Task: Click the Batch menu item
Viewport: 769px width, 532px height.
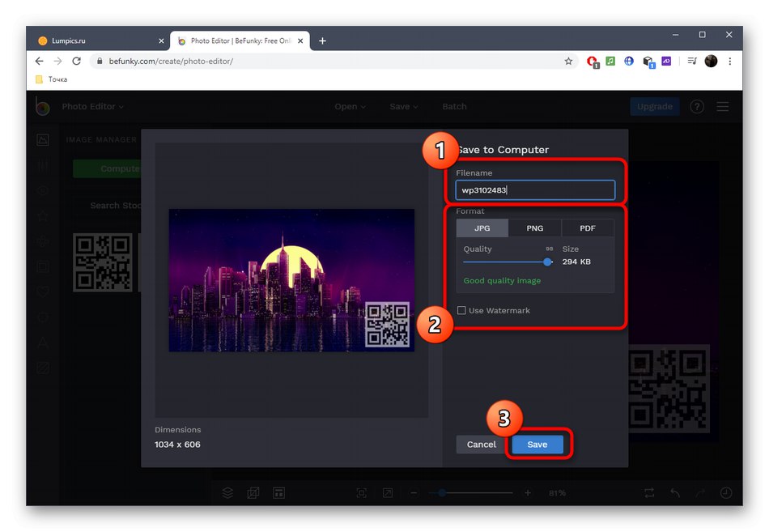Action: (454, 107)
